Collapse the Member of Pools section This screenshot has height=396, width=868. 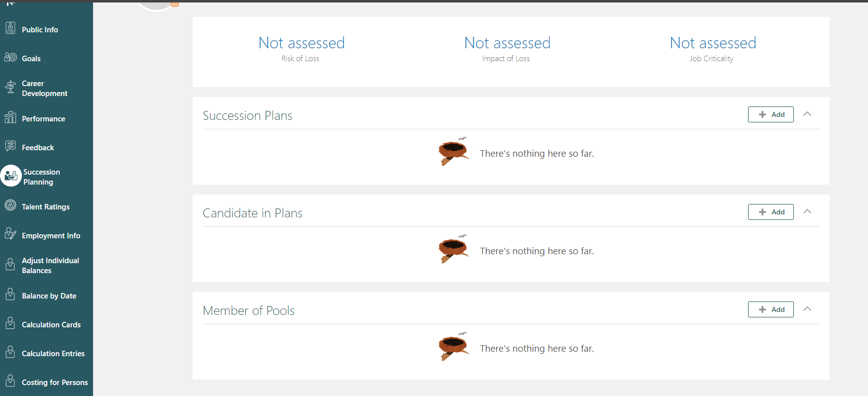click(807, 309)
